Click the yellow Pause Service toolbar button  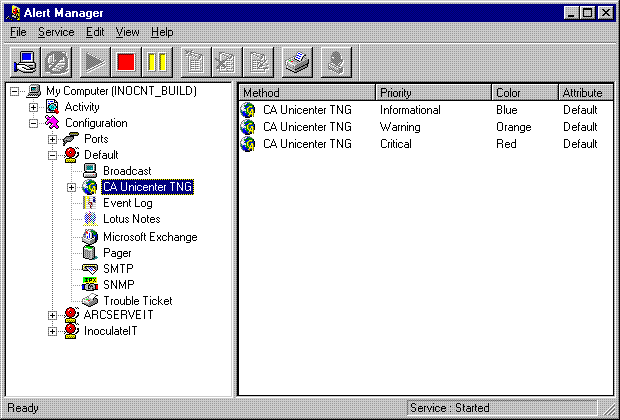pos(157,62)
